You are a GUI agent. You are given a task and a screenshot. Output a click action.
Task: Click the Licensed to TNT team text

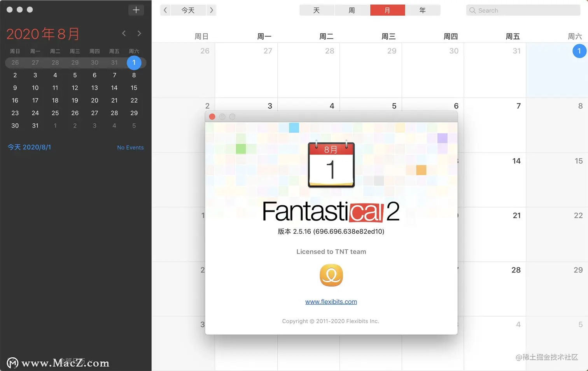coord(331,252)
